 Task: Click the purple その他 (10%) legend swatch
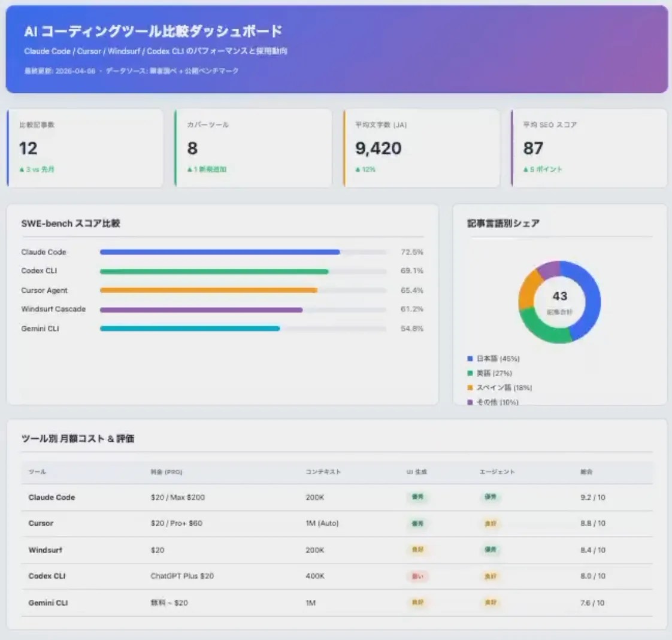click(470, 402)
